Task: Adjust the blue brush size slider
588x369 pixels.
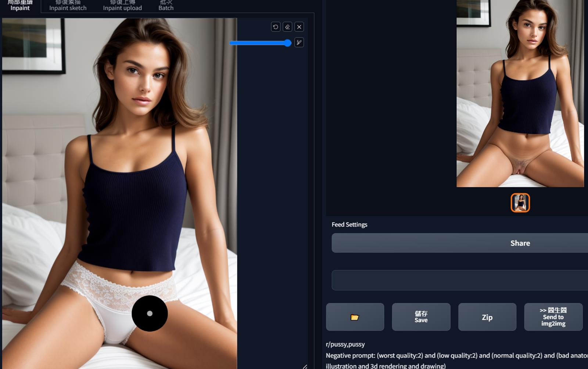Action: (260, 43)
